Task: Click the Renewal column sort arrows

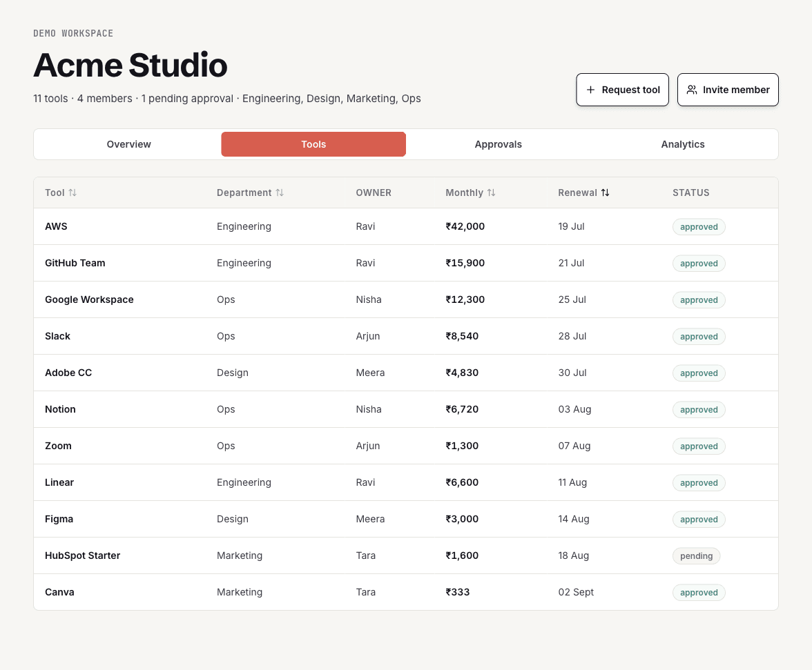Action: pos(606,193)
